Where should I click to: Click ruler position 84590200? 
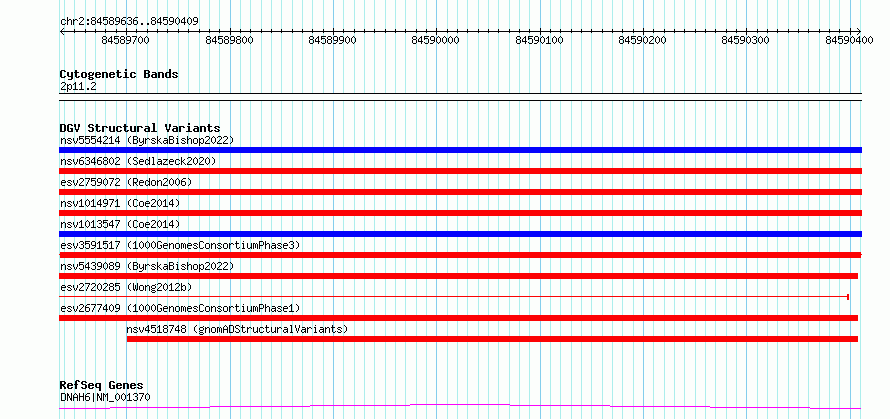coord(643,40)
